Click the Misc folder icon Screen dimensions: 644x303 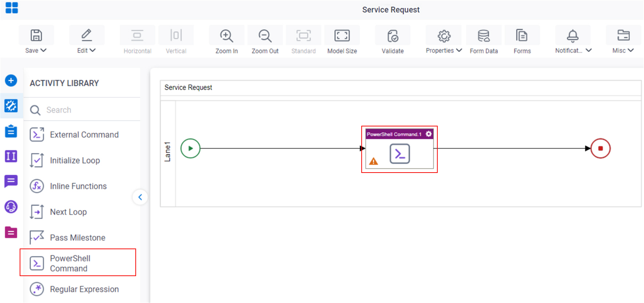(x=623, y=35)
